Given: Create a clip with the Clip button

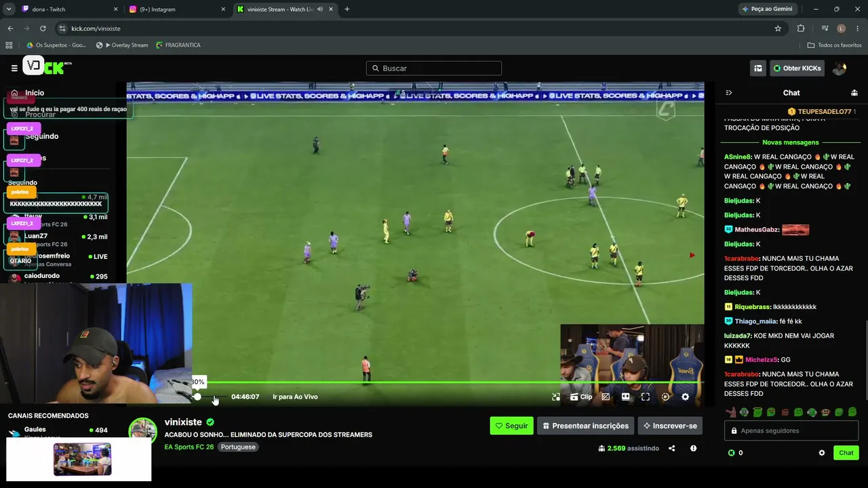Looking at the screenshot, I should pos(581,397).
